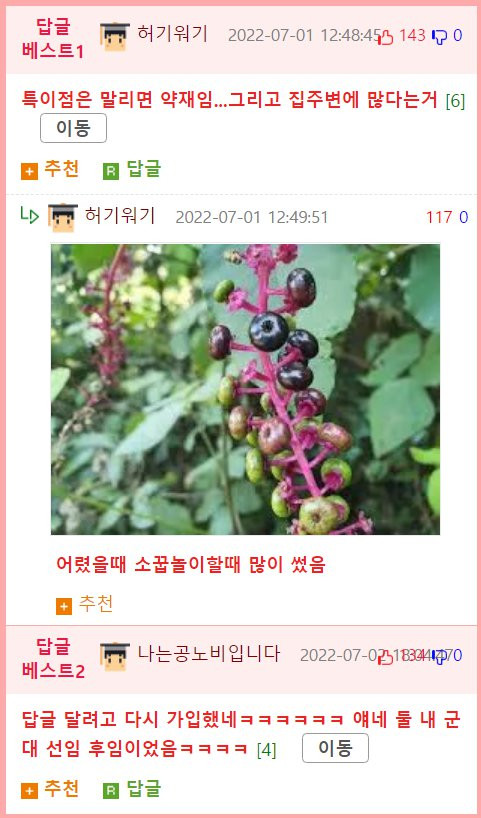Click avatar icon of 허기워기 in best comment 1
This screenshot has height=818, width=481.
114,36
